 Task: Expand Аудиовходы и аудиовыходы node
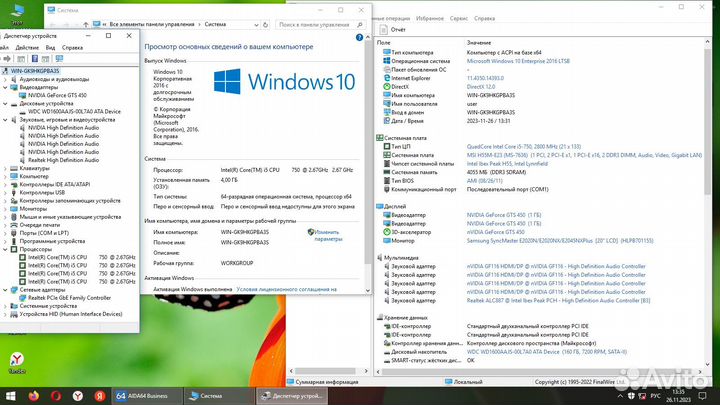point(6,79)
